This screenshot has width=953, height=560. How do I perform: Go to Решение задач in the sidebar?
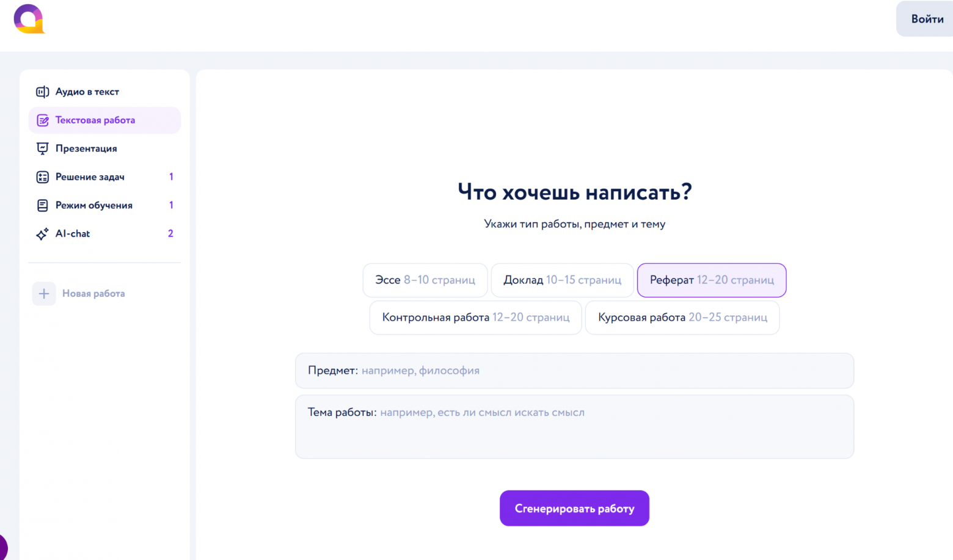coord(104,177)
